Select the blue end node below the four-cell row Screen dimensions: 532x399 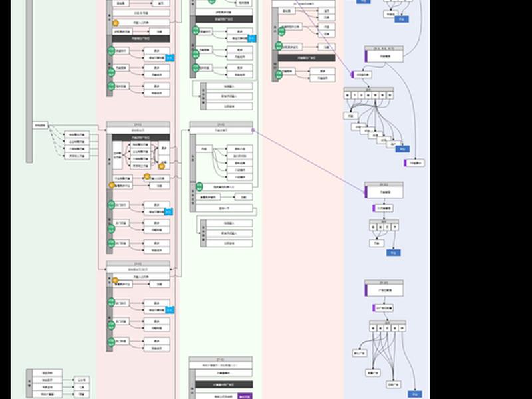coord(393,253)
